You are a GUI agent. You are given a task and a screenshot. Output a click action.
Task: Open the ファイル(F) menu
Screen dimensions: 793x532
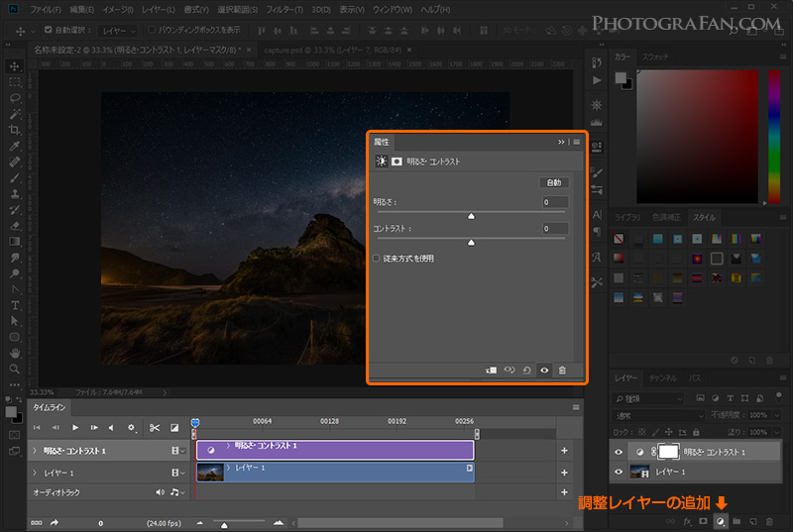(45, 9)
